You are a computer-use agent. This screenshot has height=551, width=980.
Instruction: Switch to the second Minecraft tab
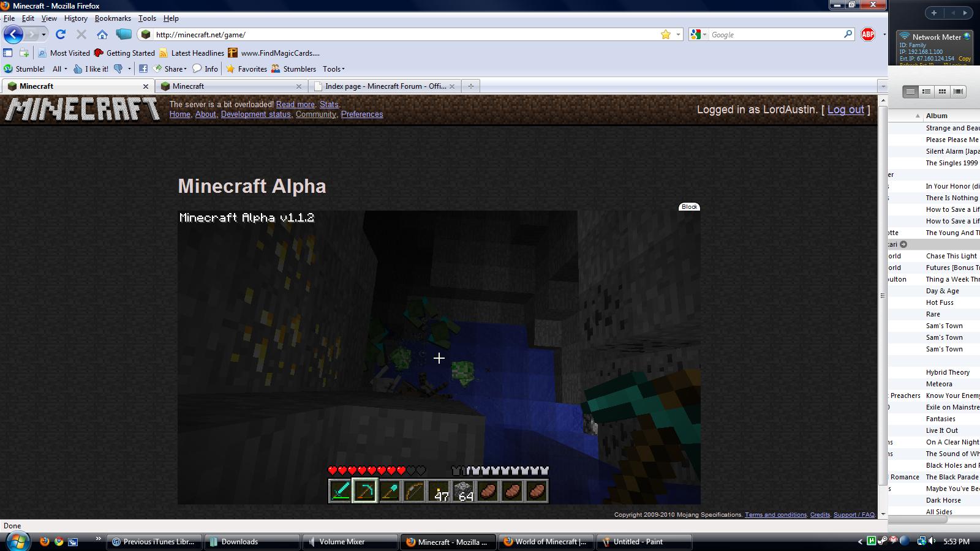click(231, 86)
